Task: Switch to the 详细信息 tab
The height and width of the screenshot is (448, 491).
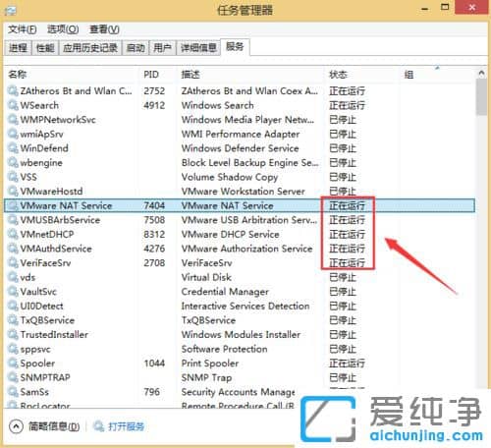Action: pyautogui.click(x=198, y=48)
